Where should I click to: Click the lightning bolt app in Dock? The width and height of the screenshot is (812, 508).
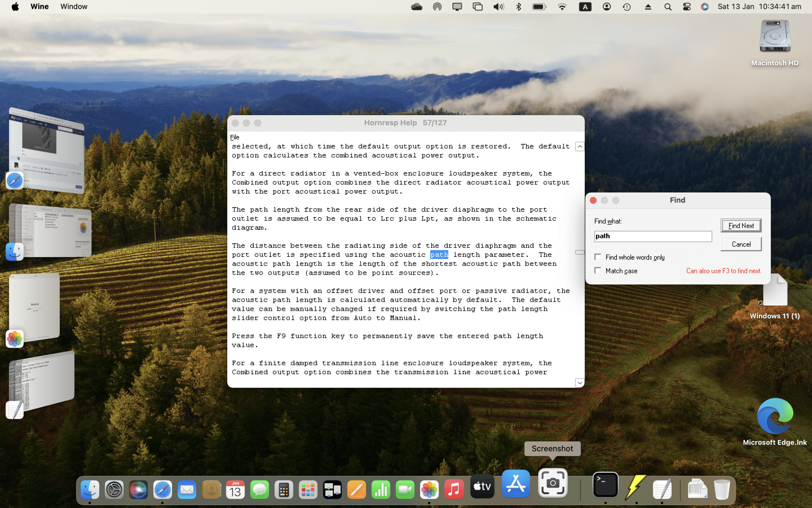coord(636,487)
